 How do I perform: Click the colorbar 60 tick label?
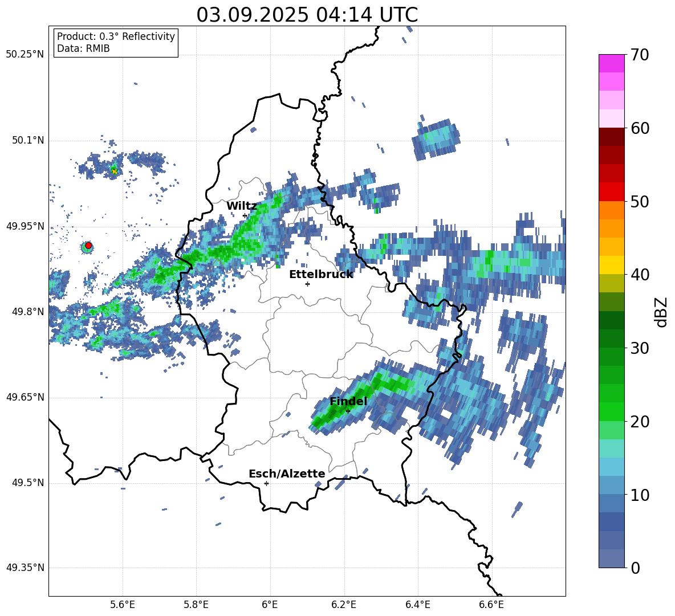point(640,128)
